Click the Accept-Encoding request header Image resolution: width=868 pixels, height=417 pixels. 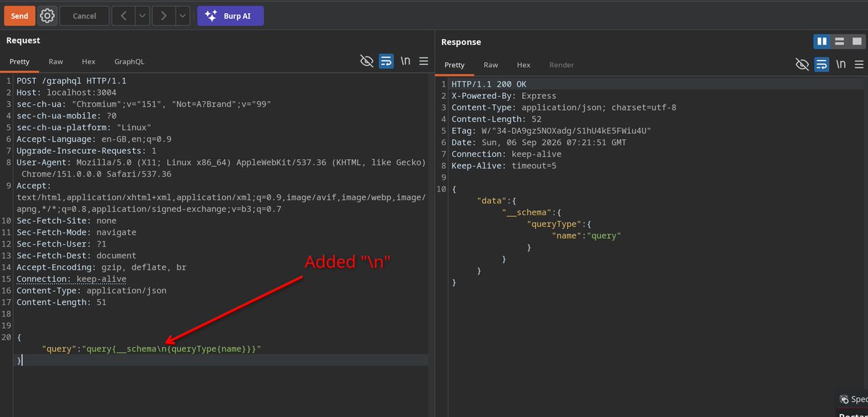click(101, 267)
